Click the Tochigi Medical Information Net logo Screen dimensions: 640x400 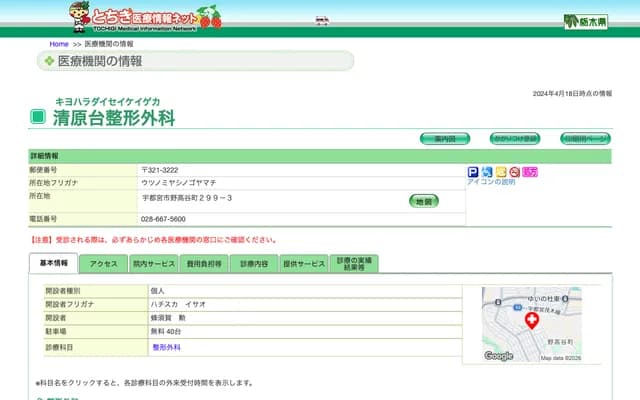pos(145,16)
